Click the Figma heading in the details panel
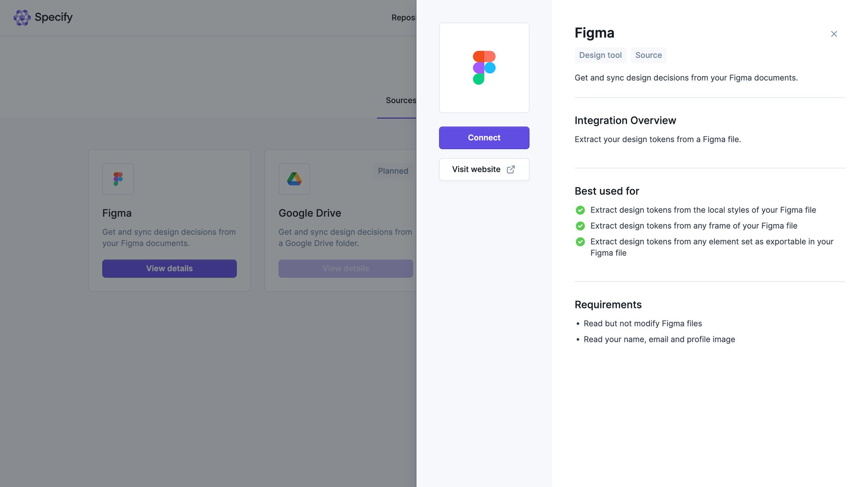The image size is (868, 487). pos(594,33)
